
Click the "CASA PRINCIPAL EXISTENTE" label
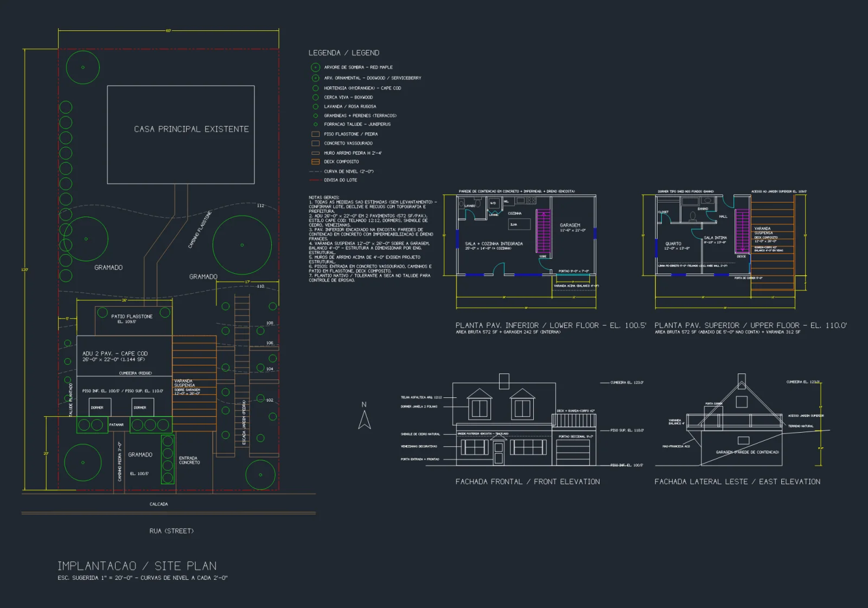point(192,129)
